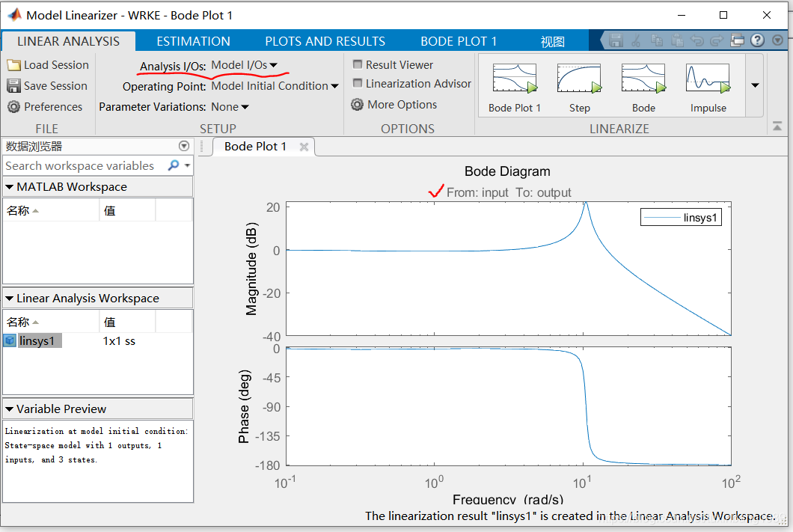Image resolution: width=793 pixels, height=532 pixels.
Task: Enable the Result Viewer checkbox
Action: (x=357, y=64)
